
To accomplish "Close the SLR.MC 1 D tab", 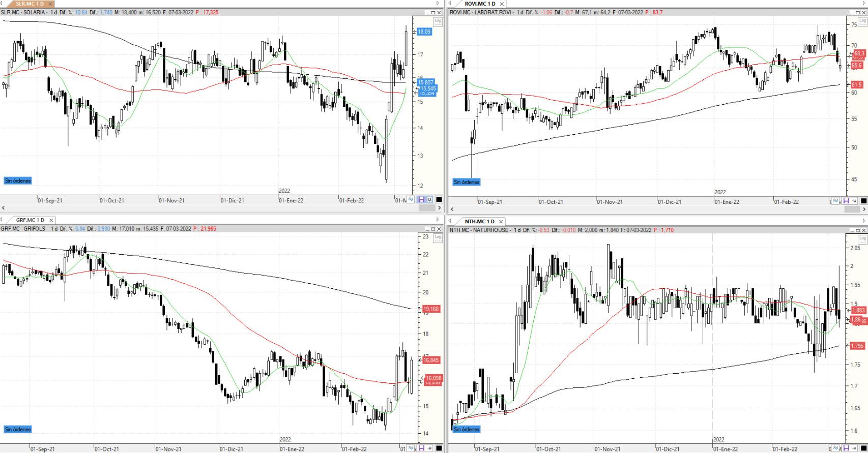I will pyautogui.click(x=50, y=4).
